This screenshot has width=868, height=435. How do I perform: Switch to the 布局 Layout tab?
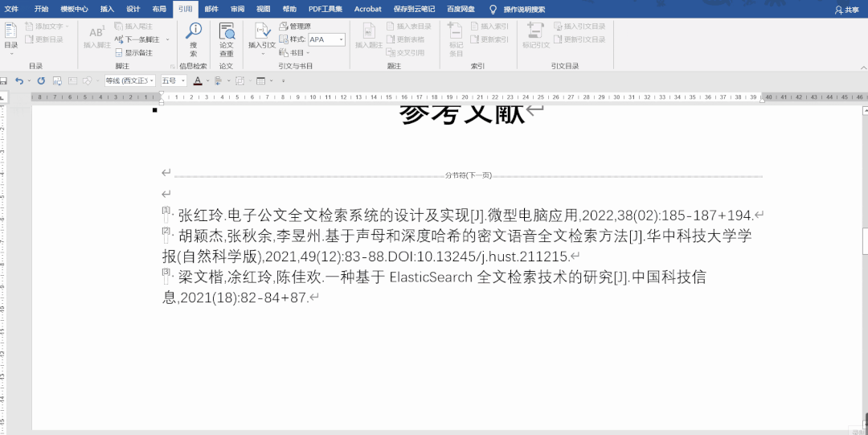click(159, 9)
